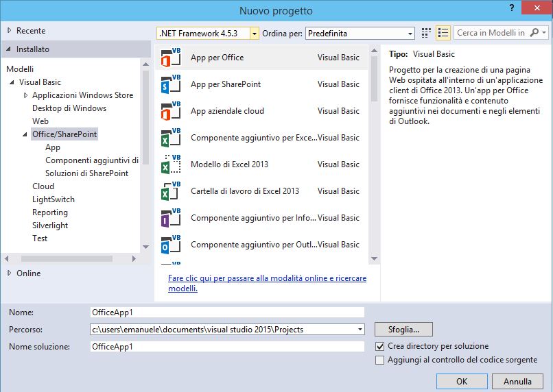
Task: Select Desktop di Windows category
Action: coord(69,108)
